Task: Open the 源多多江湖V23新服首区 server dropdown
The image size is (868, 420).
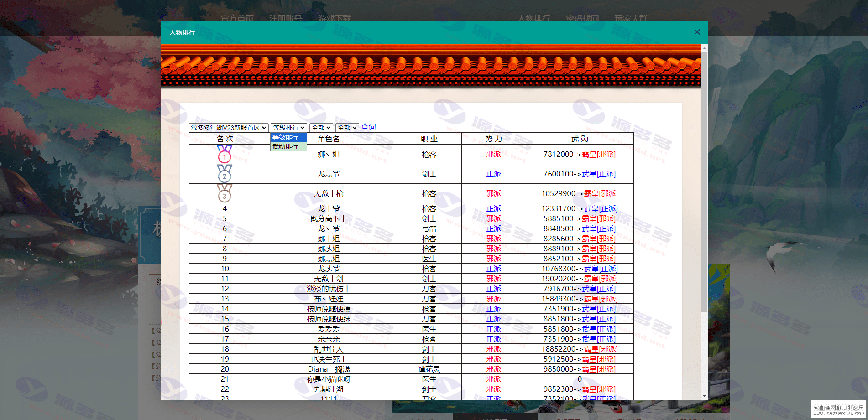Action: click(229, 128)
